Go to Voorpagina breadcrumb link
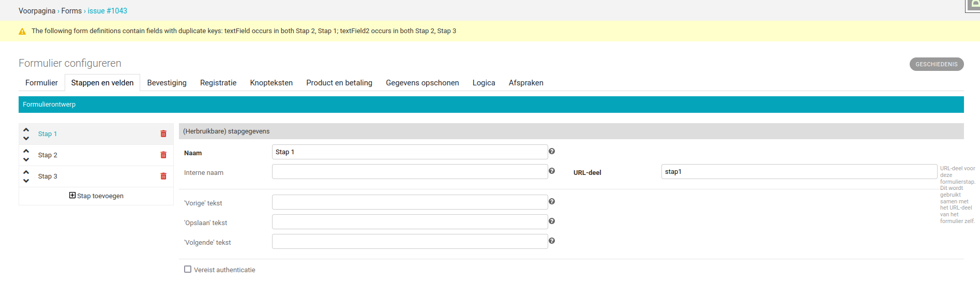 point(37,11)
